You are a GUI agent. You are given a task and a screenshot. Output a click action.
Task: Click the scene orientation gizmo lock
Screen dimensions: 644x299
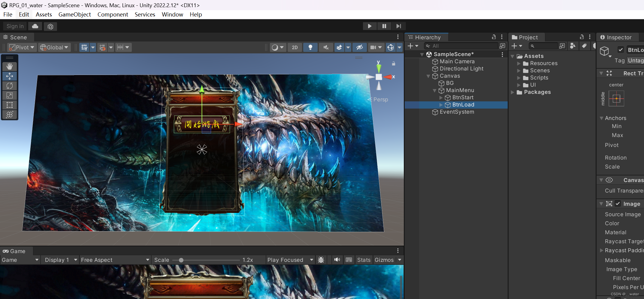[x=394, y=64]
